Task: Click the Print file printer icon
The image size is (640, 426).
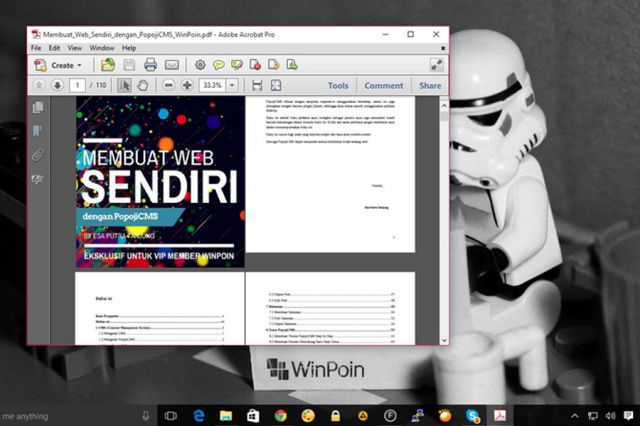Action: point(150,65)
